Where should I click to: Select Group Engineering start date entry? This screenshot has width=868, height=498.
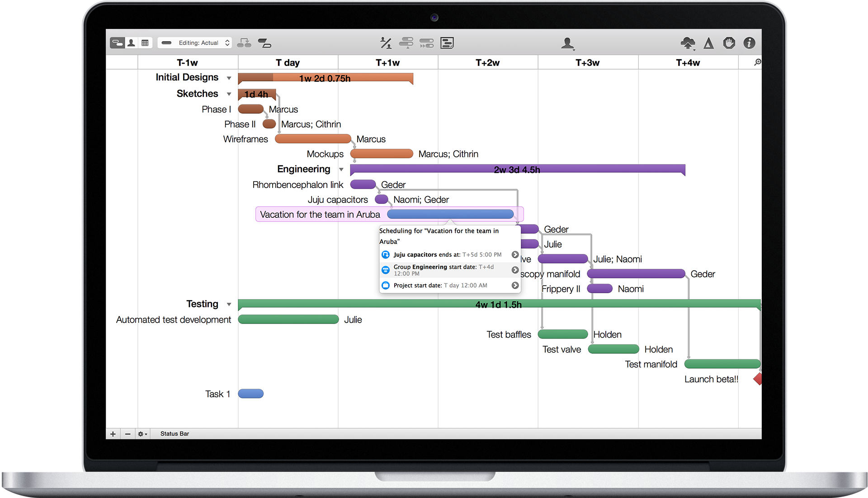450,270
